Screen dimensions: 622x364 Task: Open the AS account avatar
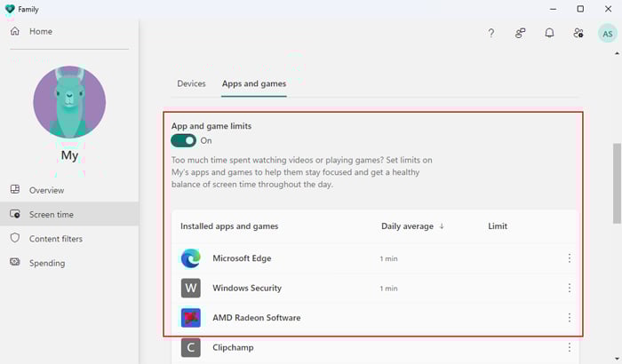coord(607,33)
